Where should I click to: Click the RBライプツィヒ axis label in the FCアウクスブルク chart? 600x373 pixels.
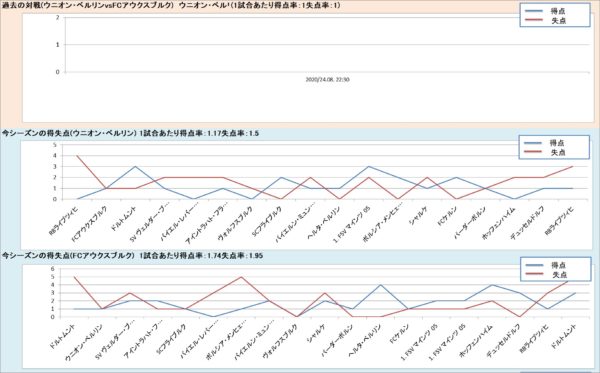[535, 339]
